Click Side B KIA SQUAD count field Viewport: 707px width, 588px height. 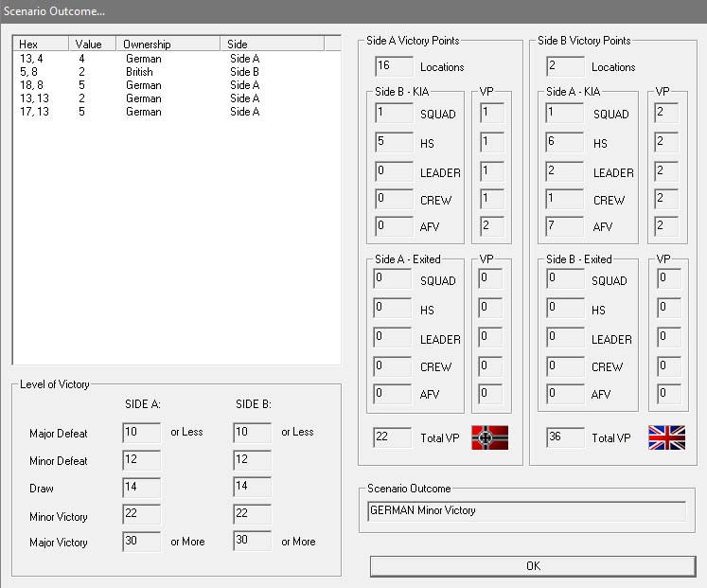coord(394,113)
